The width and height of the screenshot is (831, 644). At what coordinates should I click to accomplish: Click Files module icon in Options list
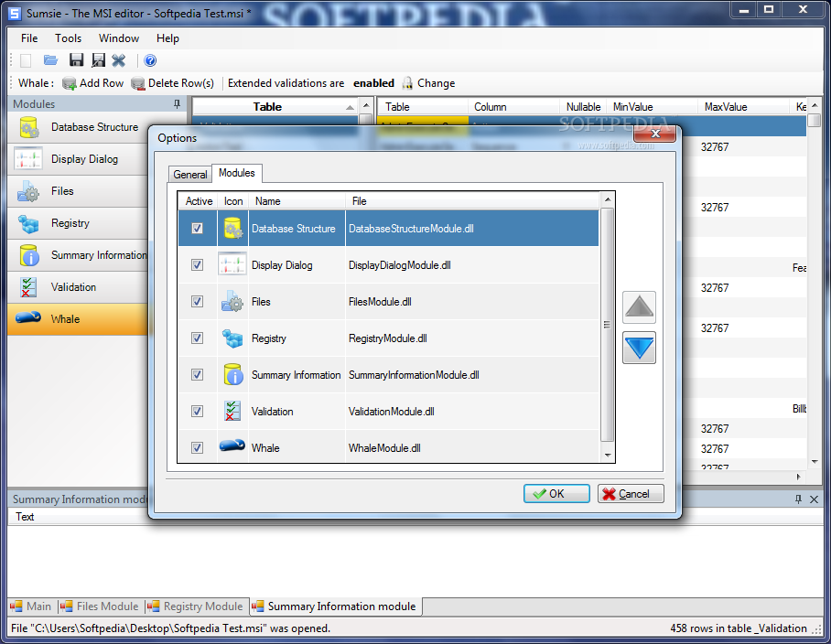click(x=232, y=301)
